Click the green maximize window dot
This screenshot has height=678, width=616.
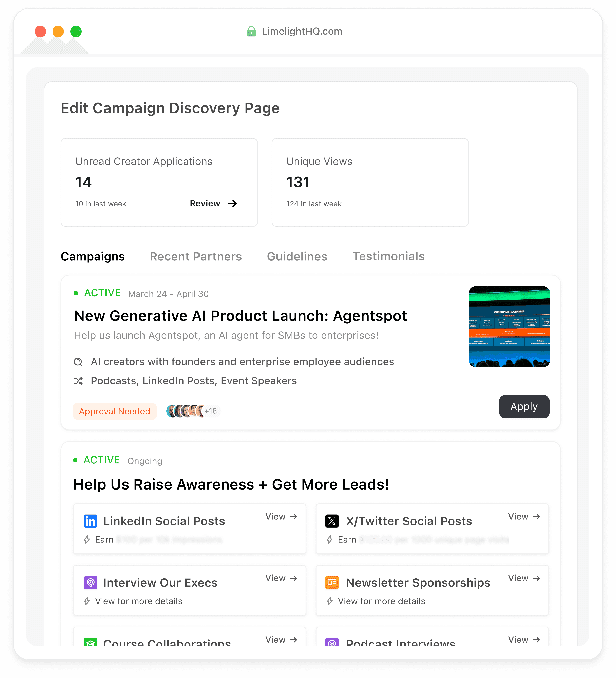point(76,32)
